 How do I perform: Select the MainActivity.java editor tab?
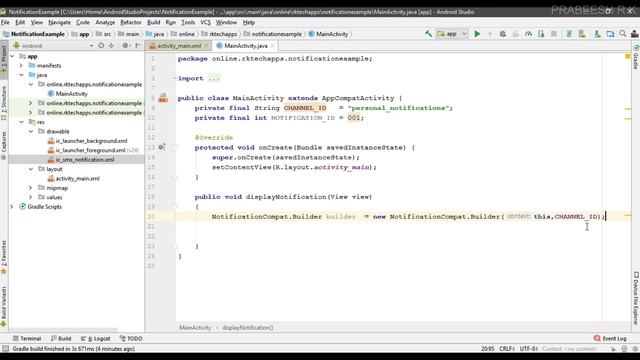(246, 46)
